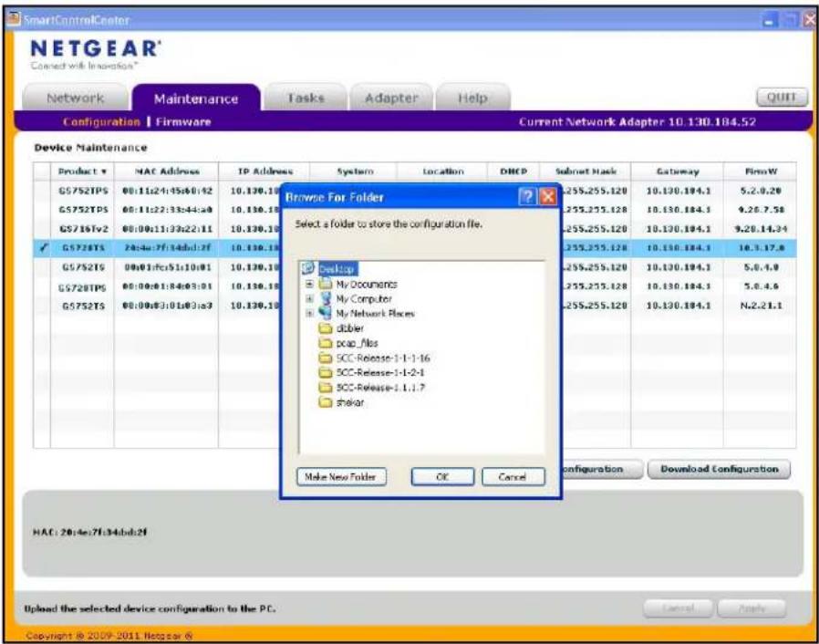Screen dimensions: 819x644
Task: Click Make New Folder button
Action: 340,476
